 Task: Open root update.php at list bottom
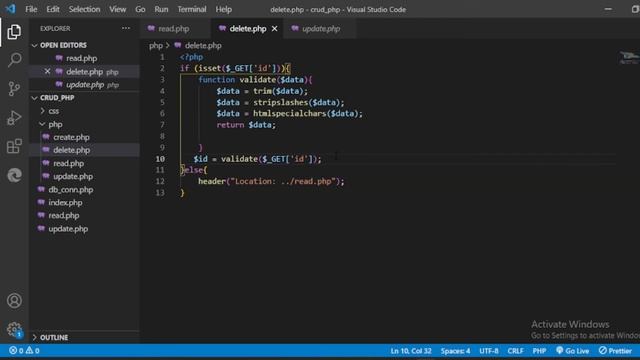[x=68, y=229]
